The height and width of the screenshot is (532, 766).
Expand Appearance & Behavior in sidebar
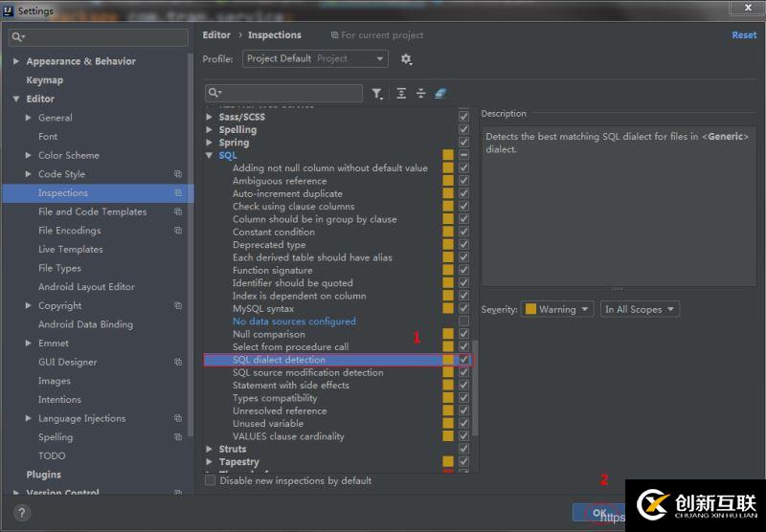click(x=16, y=61)
